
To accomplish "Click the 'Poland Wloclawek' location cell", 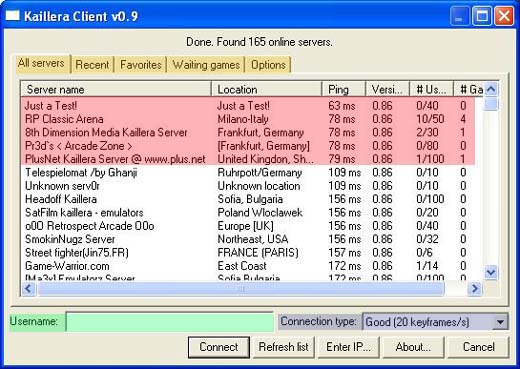I will (260, 212).
